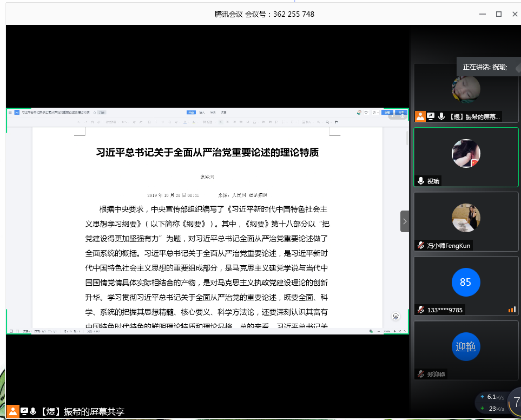Click the hamburger menu in shared document header
521x420 pixels.
[10, 112]
